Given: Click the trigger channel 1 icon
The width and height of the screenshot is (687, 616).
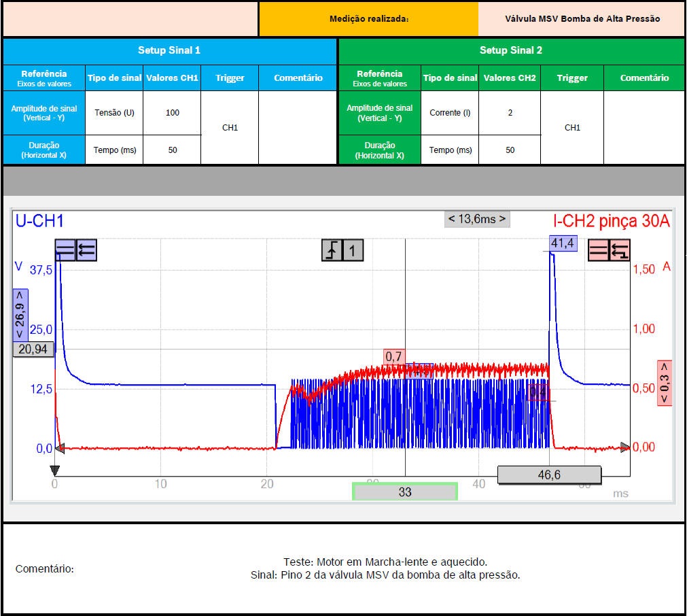Looking at the screenshot, I should click(352, 250).
